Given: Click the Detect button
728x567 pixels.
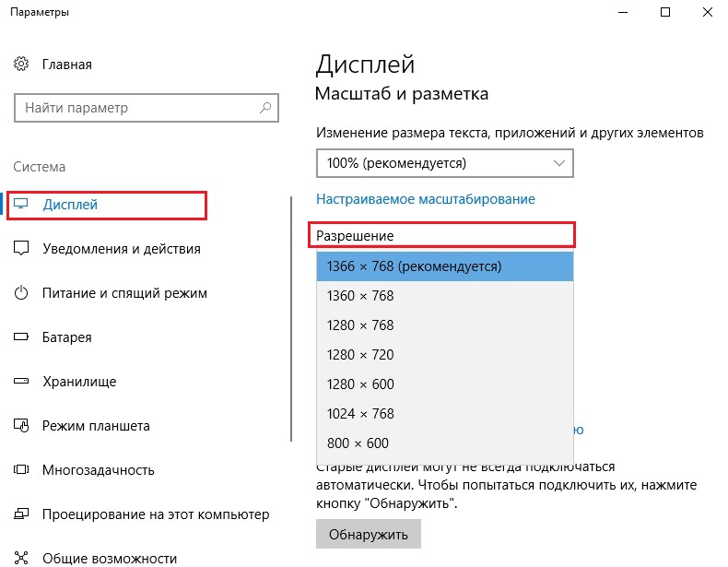Looking at the screenshot, I should 369,534.
